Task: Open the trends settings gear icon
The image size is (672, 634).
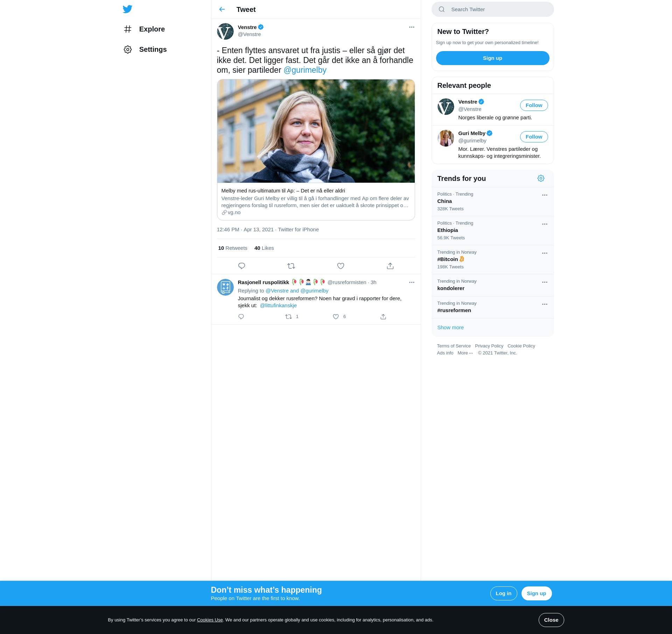Action: click(541, 178)
